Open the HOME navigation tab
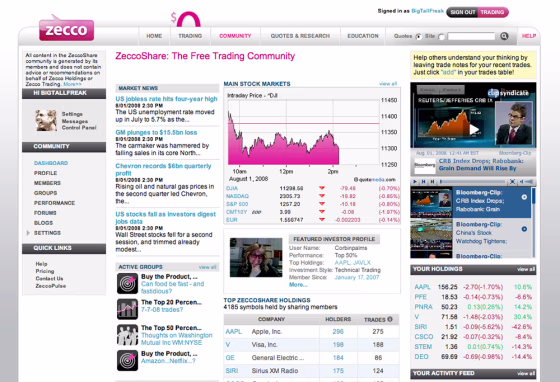The width and height of the screenshot is (560, 382). coord(154,36)
